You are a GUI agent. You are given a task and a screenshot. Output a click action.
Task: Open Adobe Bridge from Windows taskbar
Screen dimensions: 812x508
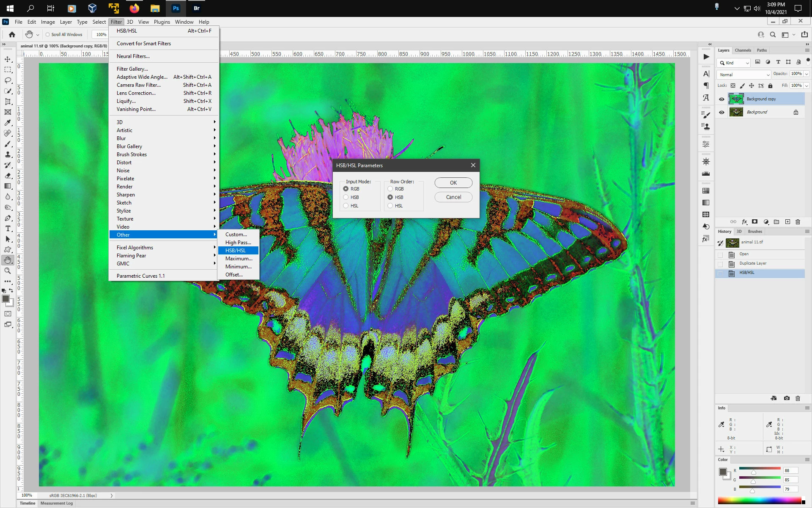coord(197,8)
